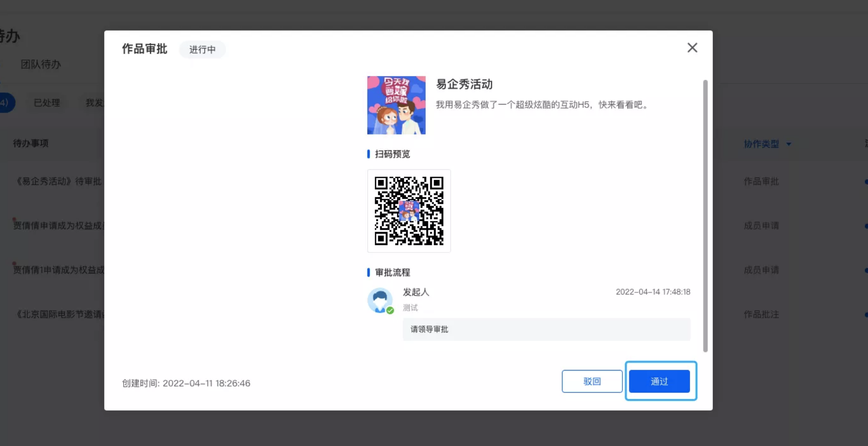Image resolution: width=868 pixels, height=446 pixels.
Task: Open the 贾倩倩申请成为权益成员 todo row
Action: point(58,225)
